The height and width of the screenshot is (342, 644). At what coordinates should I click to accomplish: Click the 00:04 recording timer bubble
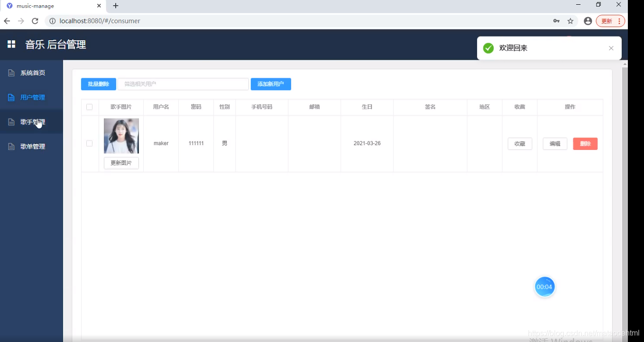click(x=544, y=287)
